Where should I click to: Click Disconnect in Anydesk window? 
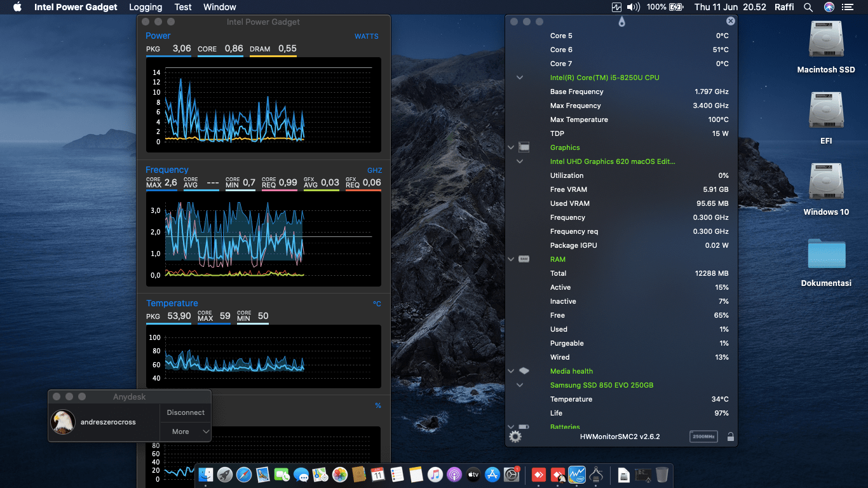(186, 412)
